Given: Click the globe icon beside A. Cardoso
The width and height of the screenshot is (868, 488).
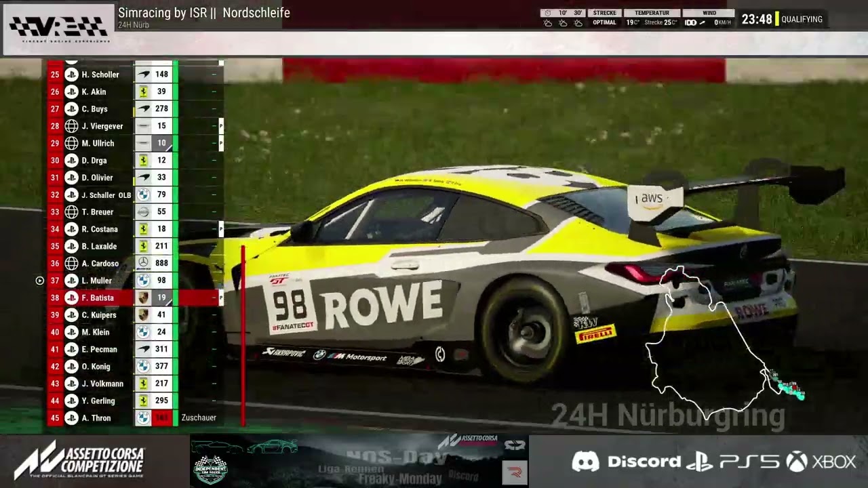Looking at the screenshot, I should click(x=71, y=263).
